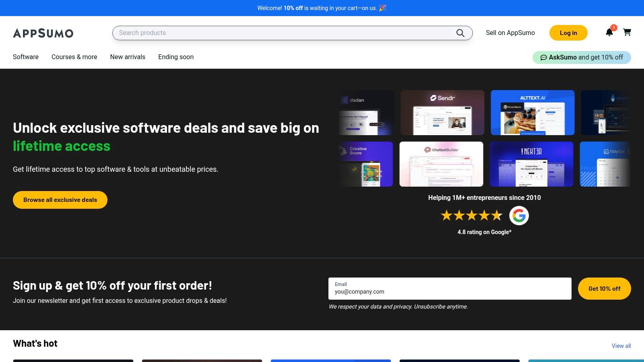Open the notifications bell icon
Screen dimensions: 644x362
coord(609,33)
